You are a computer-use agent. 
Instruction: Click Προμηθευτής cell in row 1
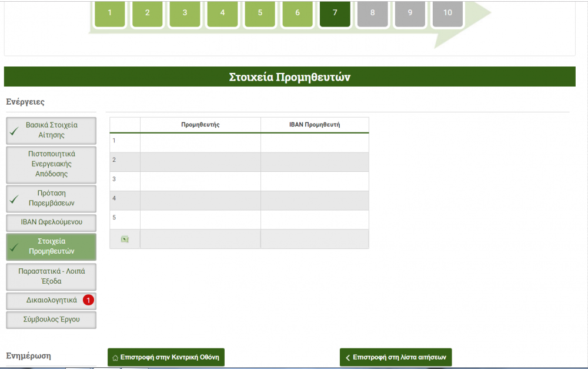(x=200, y=143)
